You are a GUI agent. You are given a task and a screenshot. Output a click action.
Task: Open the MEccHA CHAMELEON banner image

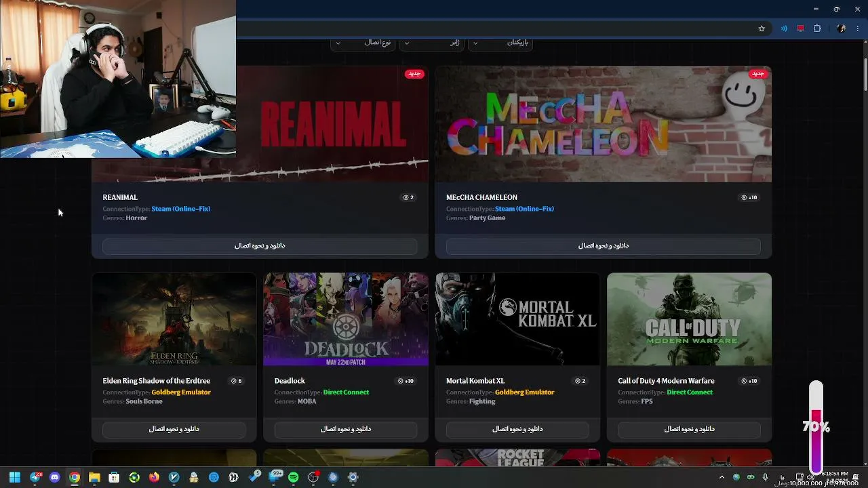tap(604, 124)
